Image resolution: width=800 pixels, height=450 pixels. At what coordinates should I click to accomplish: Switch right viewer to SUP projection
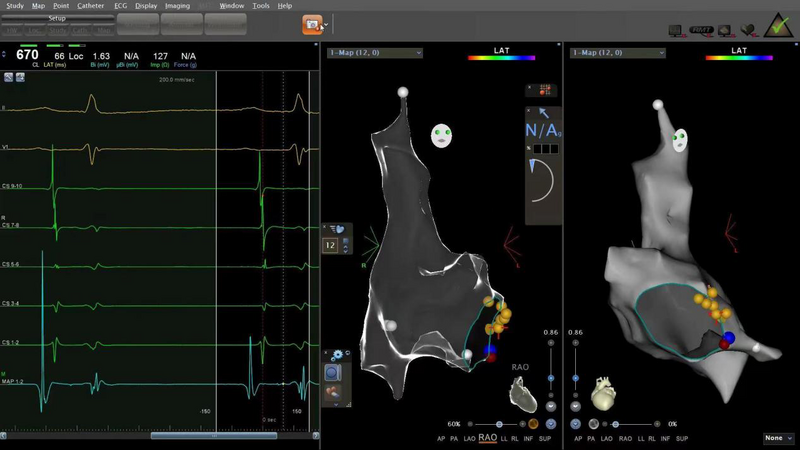pos(681,439)
